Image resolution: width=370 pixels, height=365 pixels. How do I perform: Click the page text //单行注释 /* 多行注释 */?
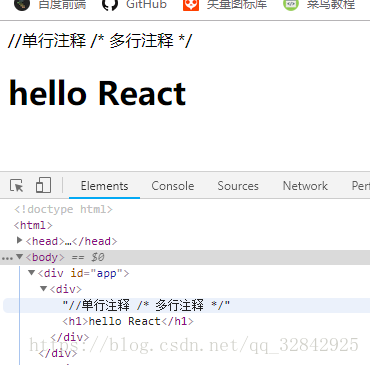tap(100, 41)
